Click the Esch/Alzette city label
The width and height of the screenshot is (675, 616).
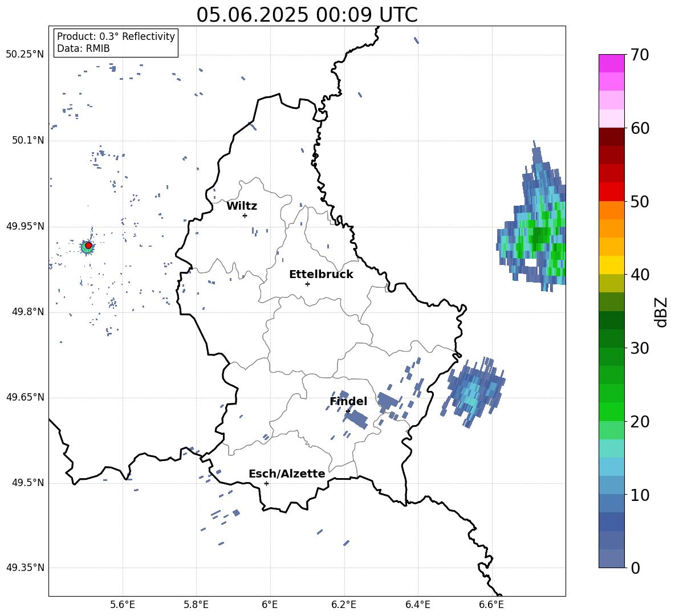[287, 474]
